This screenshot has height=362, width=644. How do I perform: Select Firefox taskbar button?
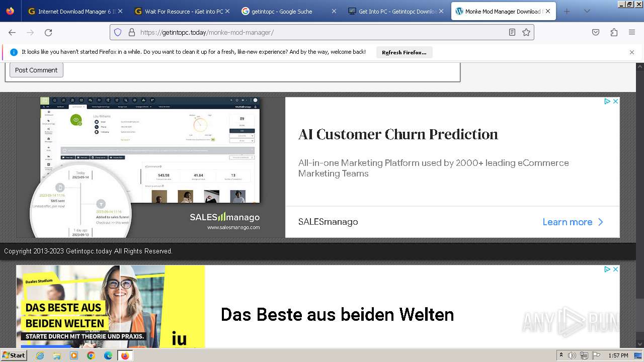coord(125,355)
